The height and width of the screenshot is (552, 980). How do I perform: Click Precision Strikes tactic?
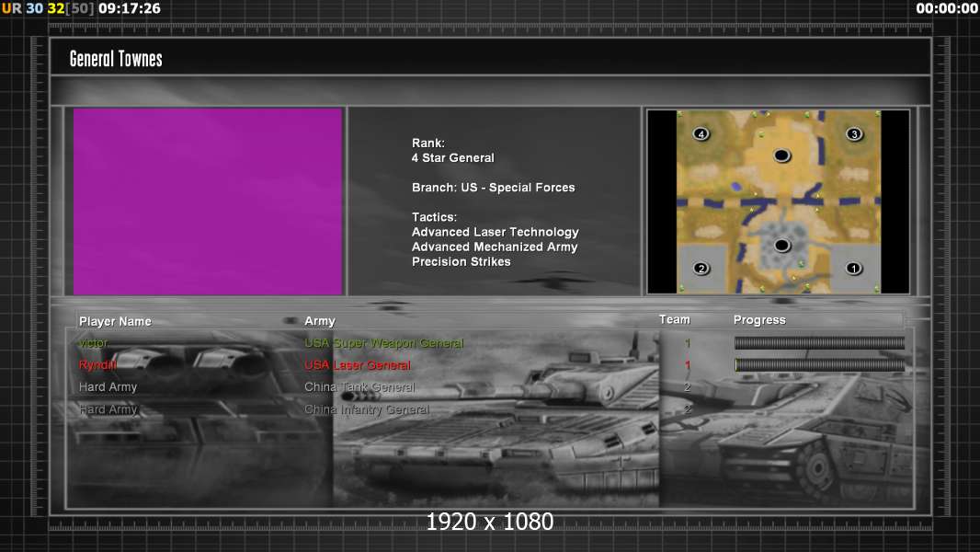(x=461, y=262)
